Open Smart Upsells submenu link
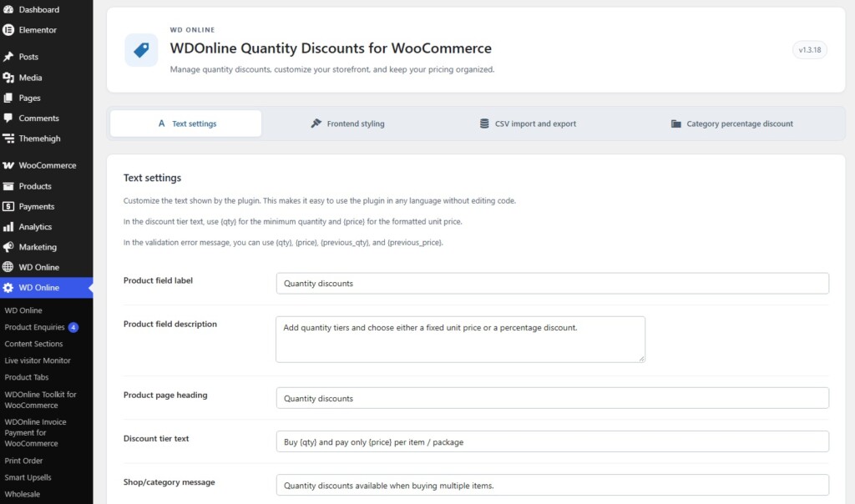Image resolution: width=855 pixels, height=504 pixels. 28,477
